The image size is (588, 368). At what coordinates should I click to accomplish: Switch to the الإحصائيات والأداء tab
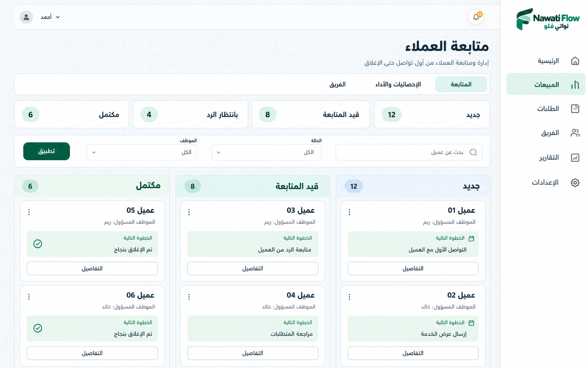398,84
